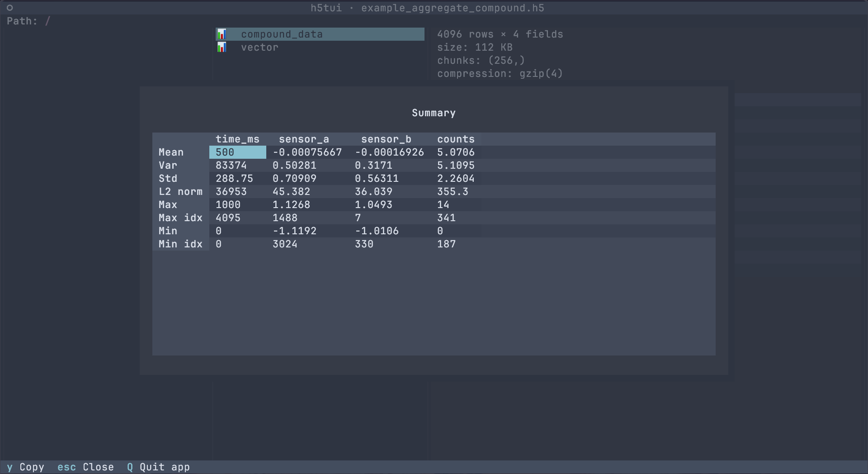Select Max counts value 14
Screen dimensions: 868x474
[x=443, y=205]
